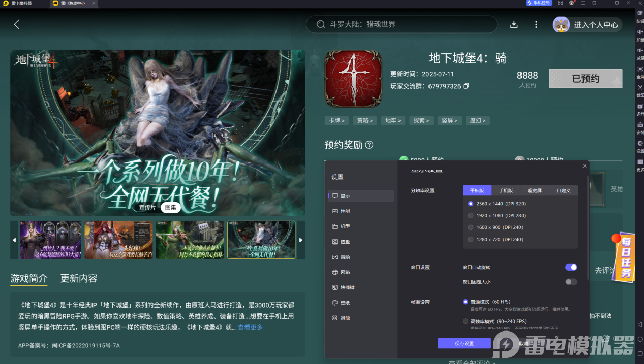The image size is (644, 364).
Task: Open 网络 in settings sidebar
Action: point(361,272)
